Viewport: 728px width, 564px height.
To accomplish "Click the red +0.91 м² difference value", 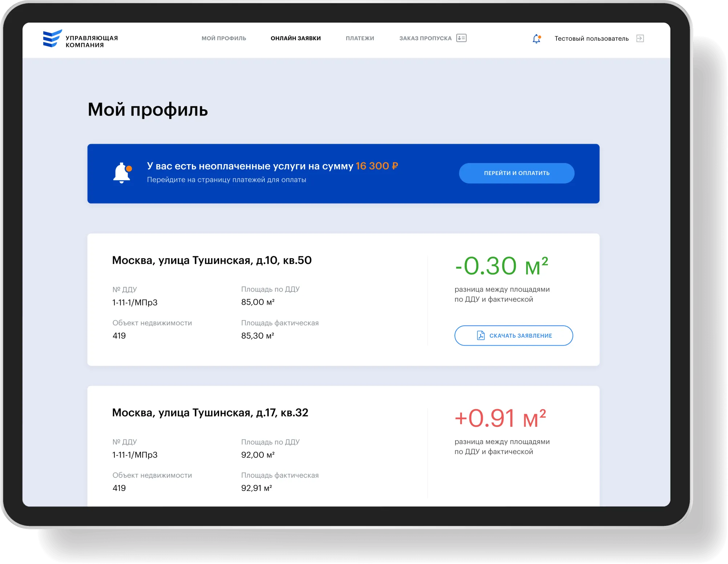I will (500, 418).
